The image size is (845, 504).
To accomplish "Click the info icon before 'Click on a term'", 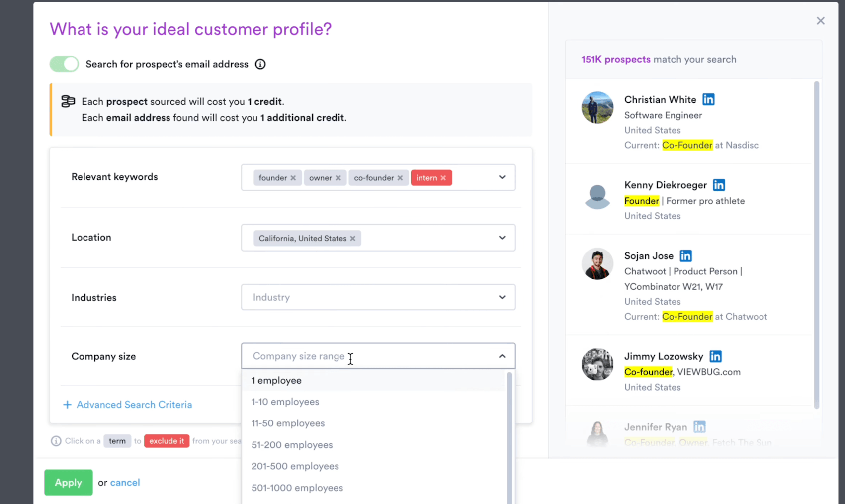I will point(56,441).
